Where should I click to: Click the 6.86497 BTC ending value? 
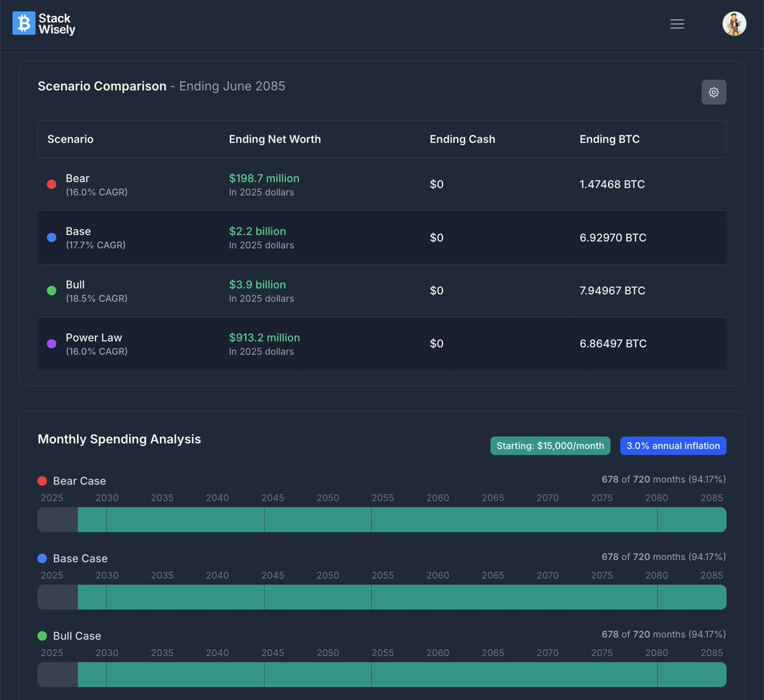[612, 344]
